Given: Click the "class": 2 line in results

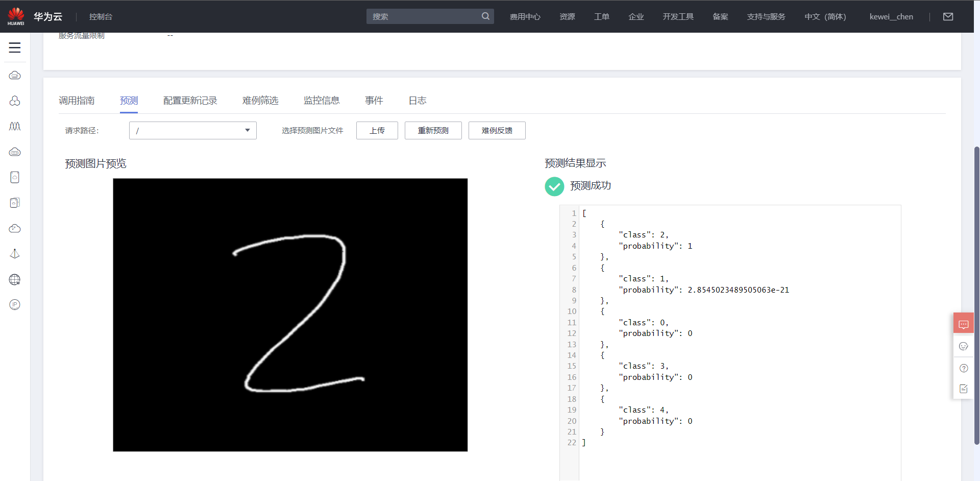Looking at the screenshot, I should [644, 235].
